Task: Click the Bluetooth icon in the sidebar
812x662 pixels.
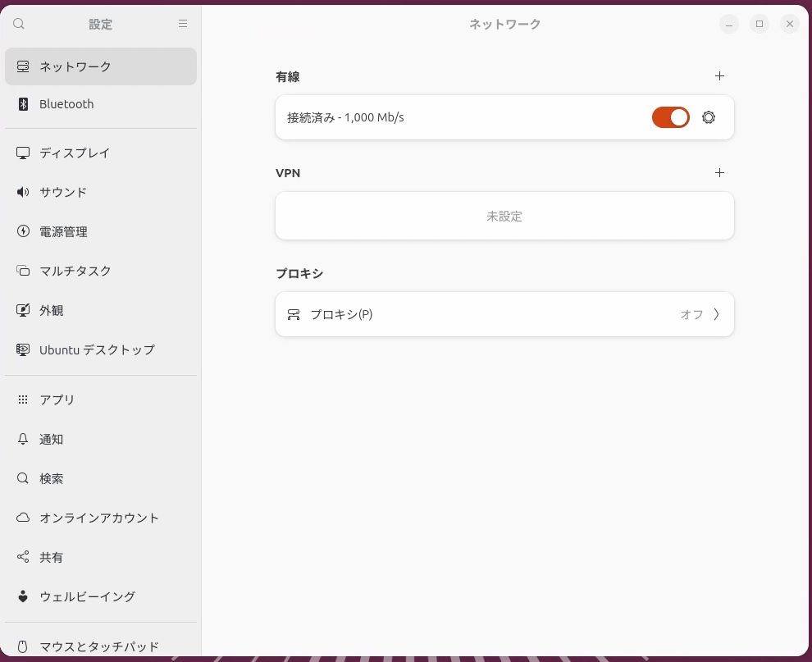Action: click(23, 104)
